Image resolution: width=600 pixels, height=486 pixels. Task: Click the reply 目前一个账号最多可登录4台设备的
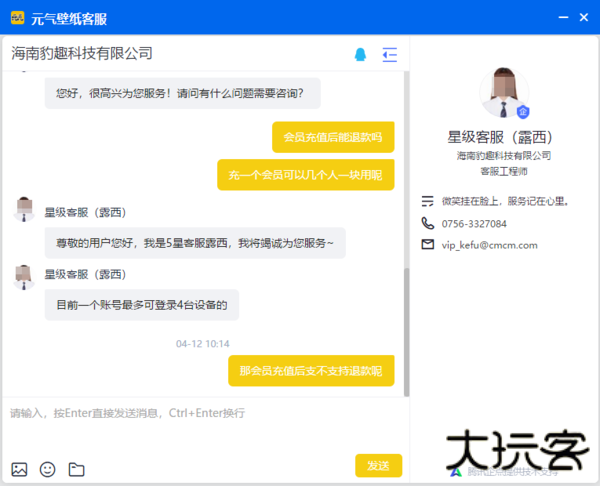click(x=142, y=305)
